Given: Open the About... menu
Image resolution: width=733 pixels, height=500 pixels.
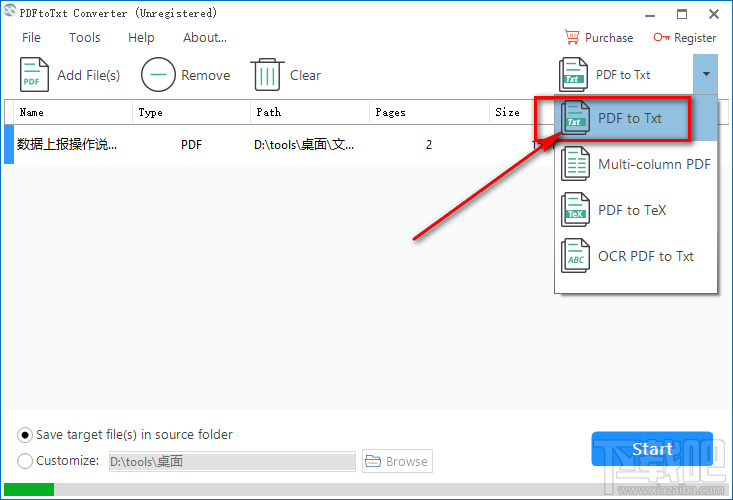Looking at the screenshot, I should pos(205,37).
